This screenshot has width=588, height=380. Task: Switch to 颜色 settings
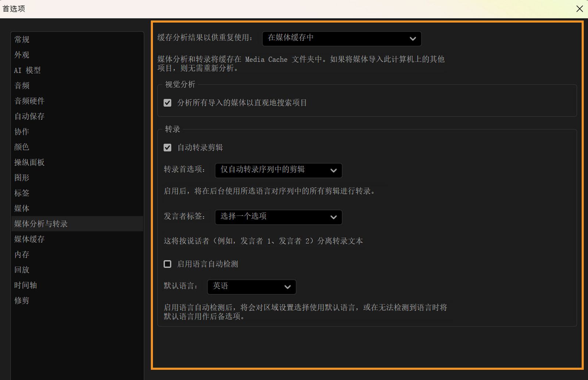pos(21,147)
